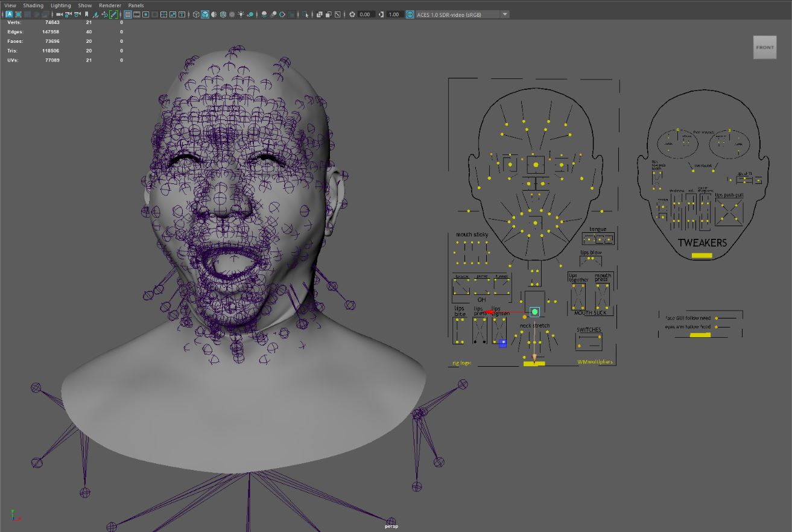
Task: Click the Wireframe display cube icon
Action: click(196, 14)
